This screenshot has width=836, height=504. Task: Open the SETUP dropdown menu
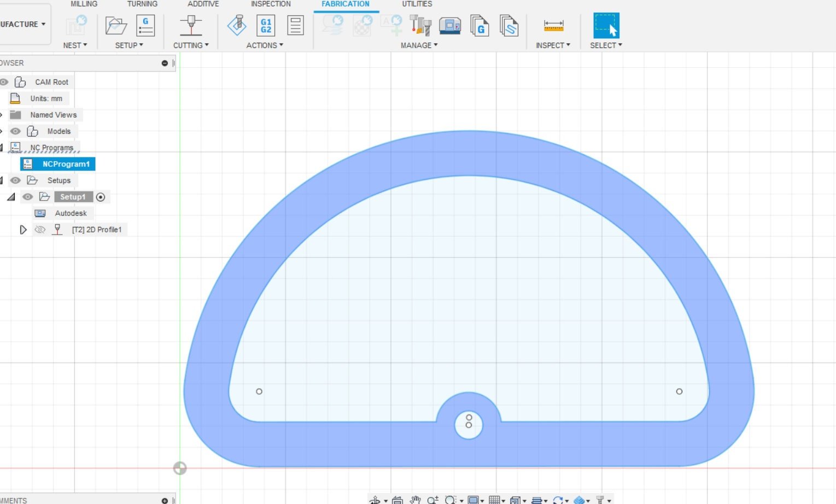pos(129,45)
